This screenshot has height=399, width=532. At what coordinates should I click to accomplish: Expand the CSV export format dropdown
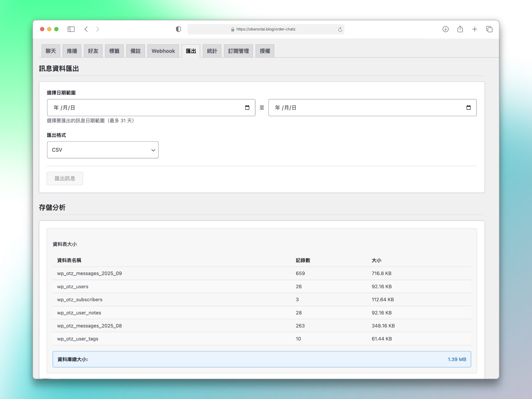(x=103, y=150)
